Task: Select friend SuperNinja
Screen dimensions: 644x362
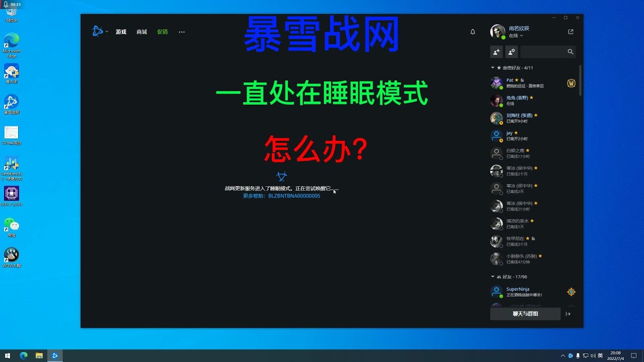Action: (533, 292)
